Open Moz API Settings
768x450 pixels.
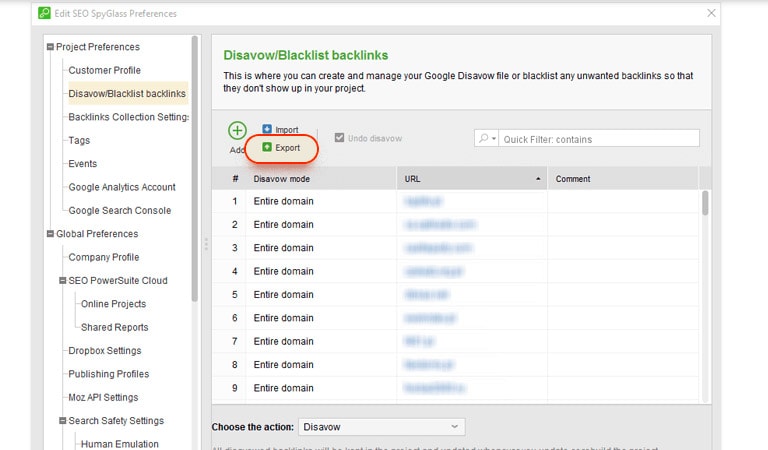click(103, 397)
